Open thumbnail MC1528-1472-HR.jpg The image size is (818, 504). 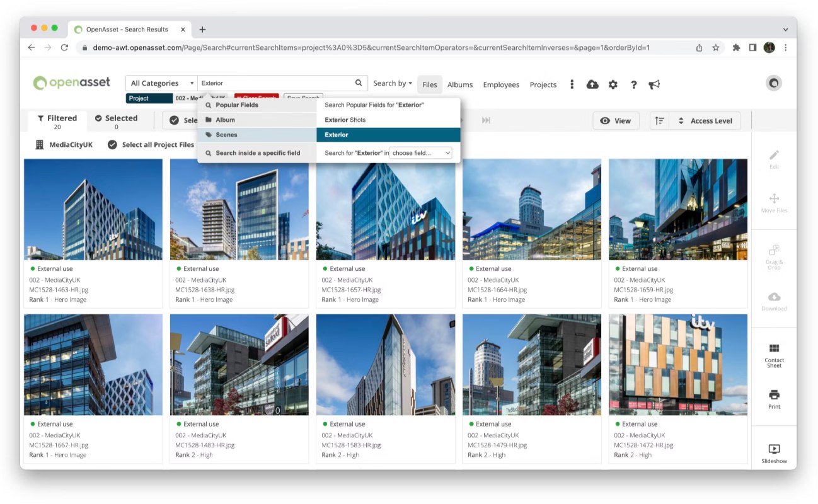pos(678,365)
